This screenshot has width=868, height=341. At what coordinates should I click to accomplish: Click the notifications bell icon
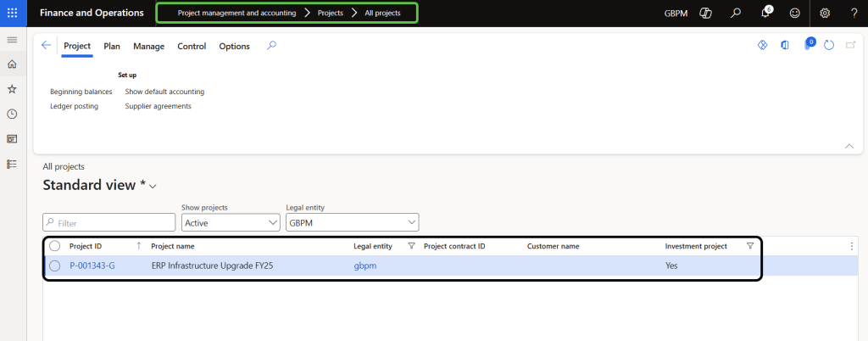click(765, 13)
